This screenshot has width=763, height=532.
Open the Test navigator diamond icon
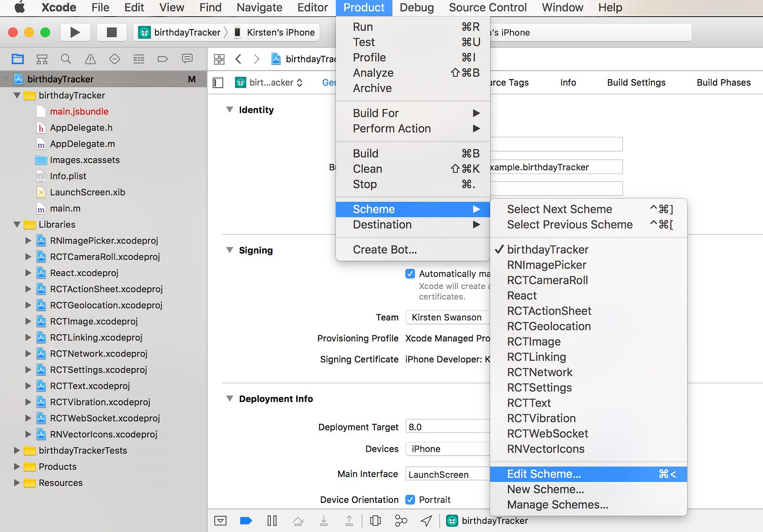[114, 59]
